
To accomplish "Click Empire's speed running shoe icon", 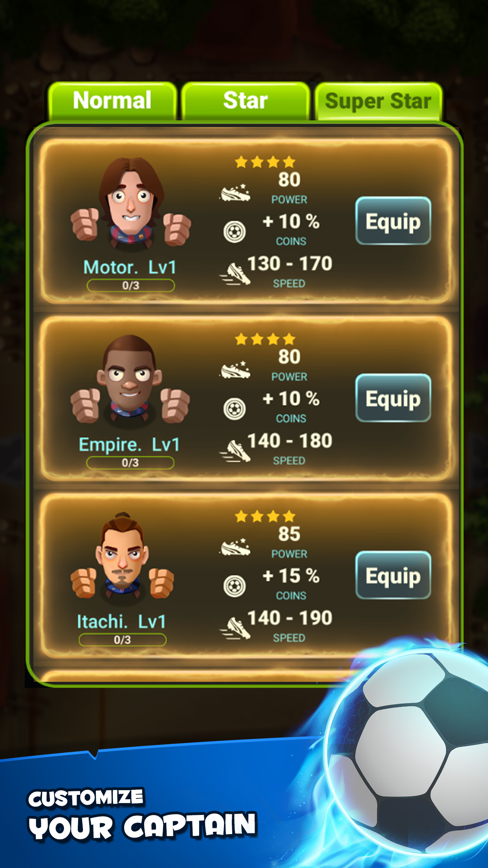I will click(235, 451).
